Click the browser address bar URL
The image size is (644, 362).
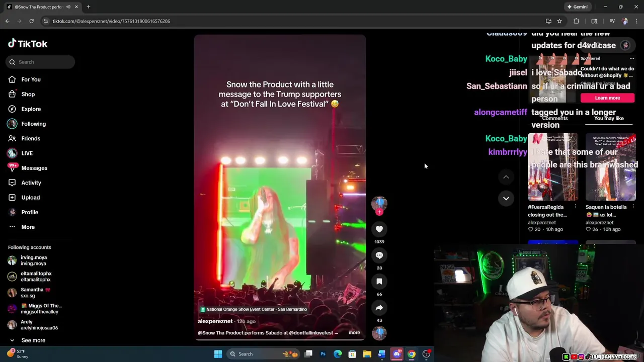click(x=111, y=21)
